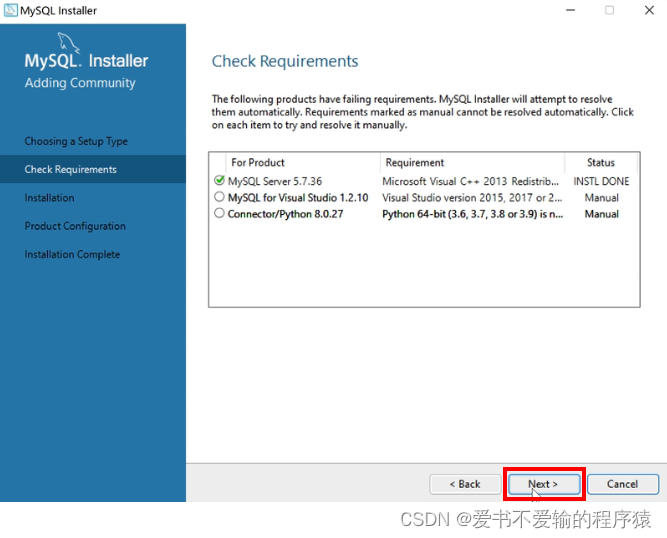Click the Microsoft Visual C++ 2013 requirement

click(470, 181)
